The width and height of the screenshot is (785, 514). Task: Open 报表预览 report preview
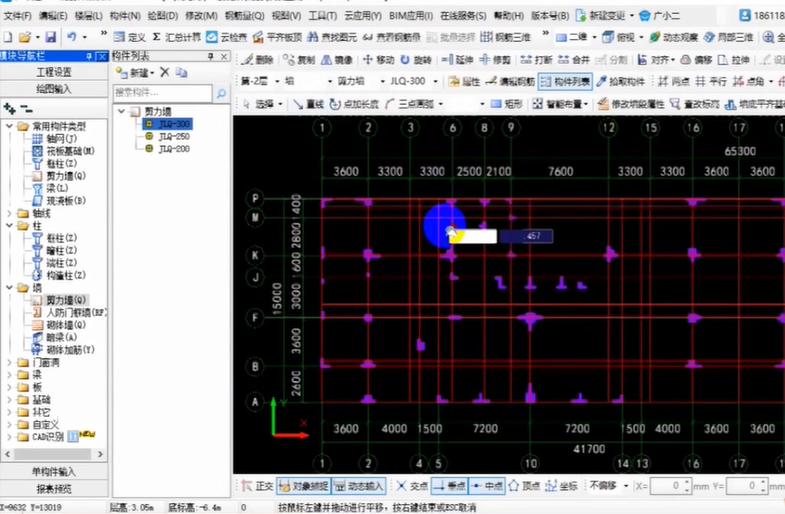[x=54, y=488]
